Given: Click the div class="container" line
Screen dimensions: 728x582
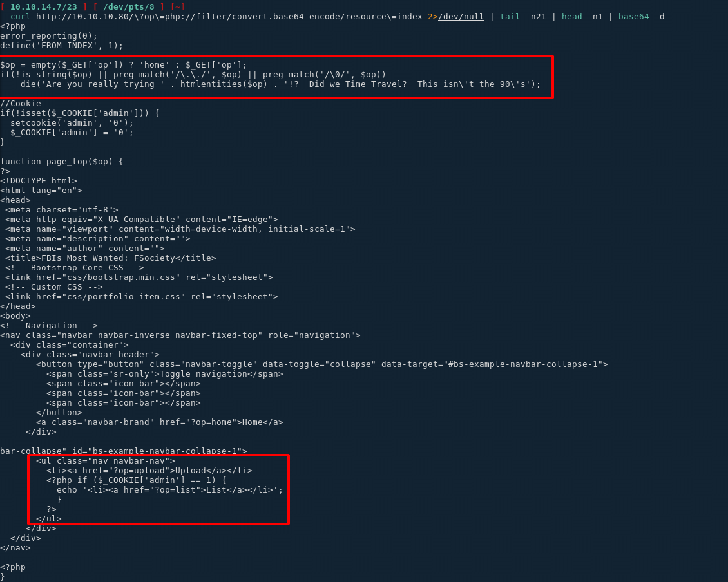Looking at the screenshot, I should click(70, 345).
